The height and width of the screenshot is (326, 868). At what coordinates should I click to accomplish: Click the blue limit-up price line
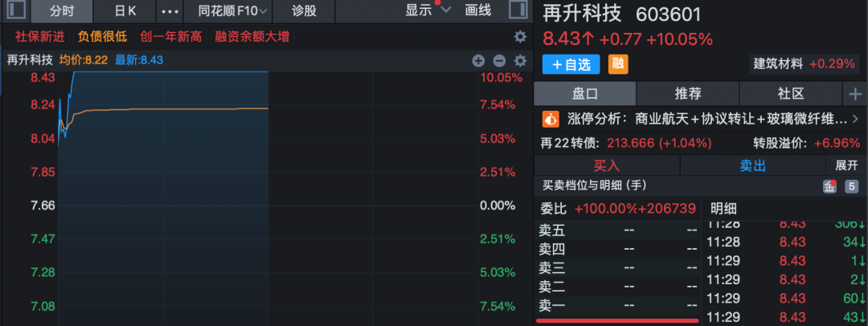pos(170,71)
